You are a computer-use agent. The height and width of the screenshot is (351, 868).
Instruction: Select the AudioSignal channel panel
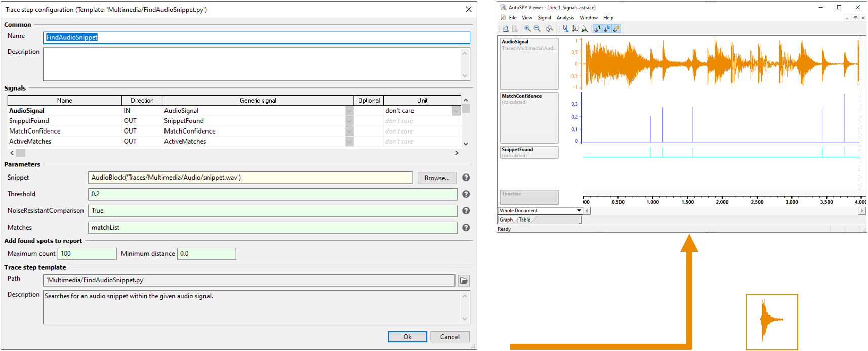tap(529, 64)
